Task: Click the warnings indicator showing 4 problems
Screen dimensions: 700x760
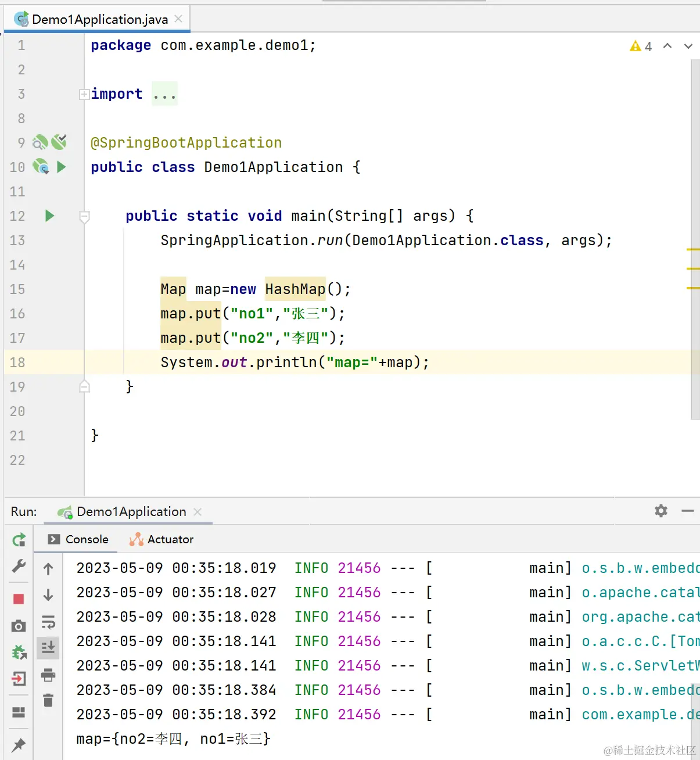Action: [x=641, y=46]
